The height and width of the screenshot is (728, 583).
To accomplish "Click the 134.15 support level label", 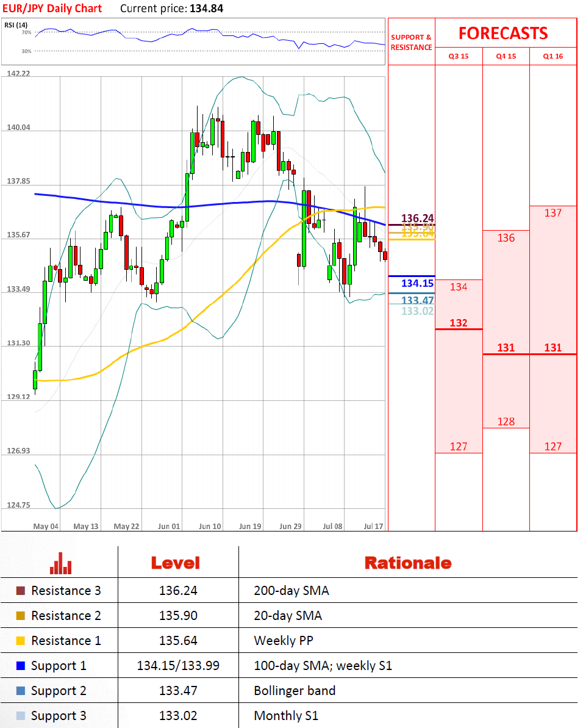I will [x=417, y=283].
